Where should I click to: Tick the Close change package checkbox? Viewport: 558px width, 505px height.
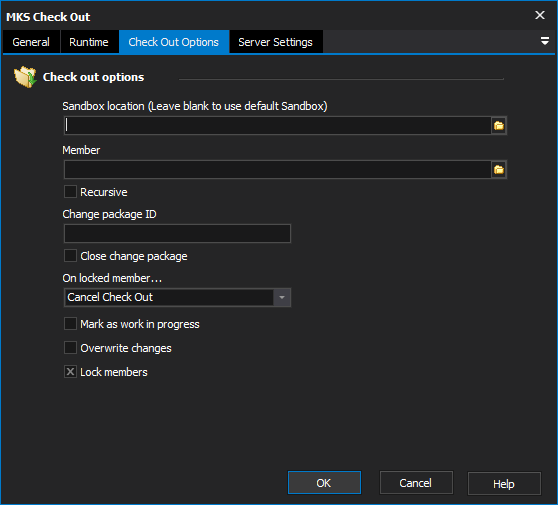coord(70,256)
